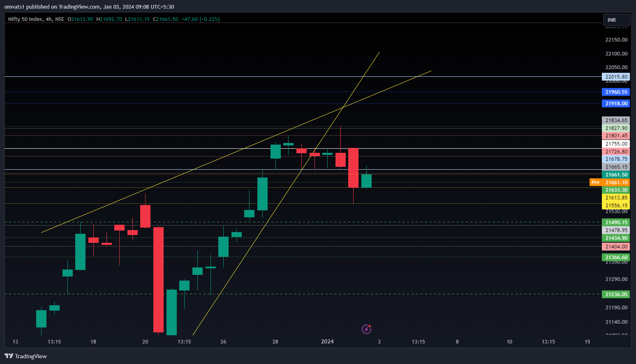Click the green 21434.90 price label

coord(616,238)
